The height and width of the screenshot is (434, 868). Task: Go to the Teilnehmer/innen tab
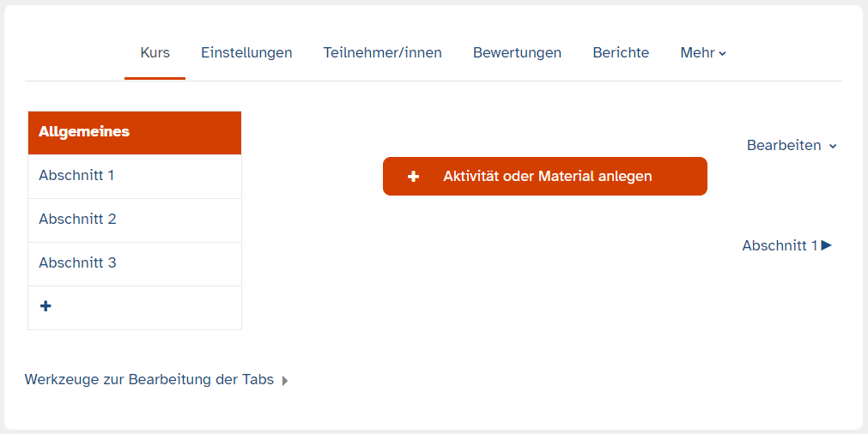382,53
